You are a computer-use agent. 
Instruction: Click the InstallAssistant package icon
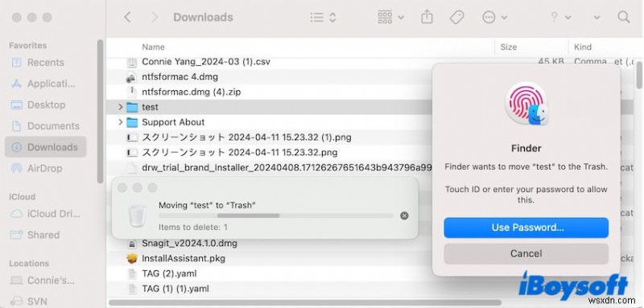(132, 258)
